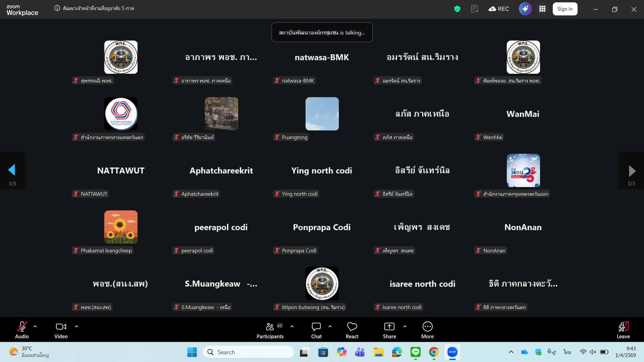Click the React heart icon
Image resolution: width=644 pixels, height=362 pixels.
pyautogui.click(x=352, y=330)
